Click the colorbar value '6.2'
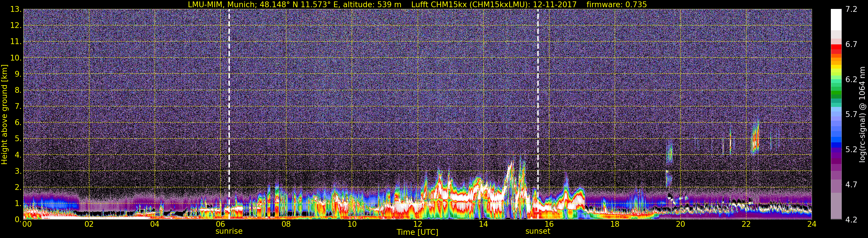 pyautogui.click(x=851, y=80)
